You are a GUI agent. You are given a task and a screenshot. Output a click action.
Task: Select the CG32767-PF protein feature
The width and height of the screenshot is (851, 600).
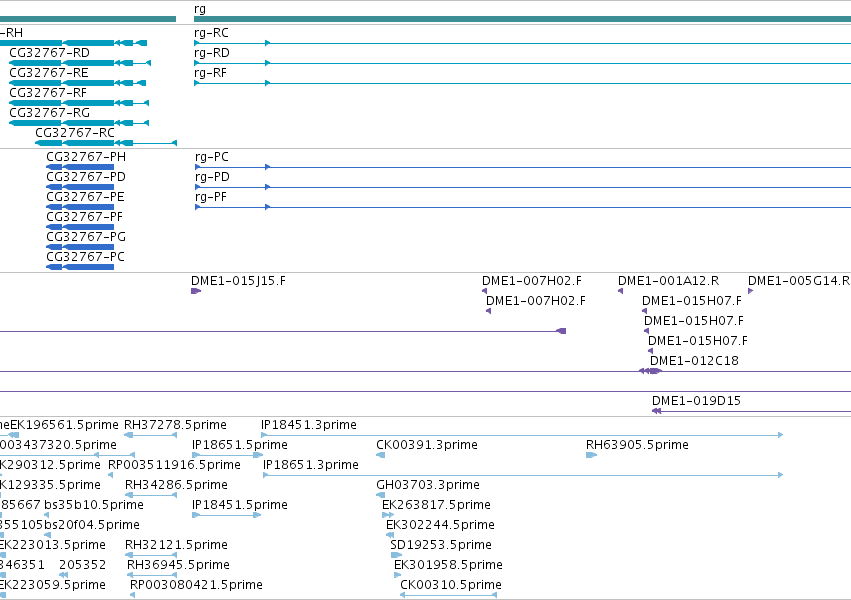click(x=80, y=227)
